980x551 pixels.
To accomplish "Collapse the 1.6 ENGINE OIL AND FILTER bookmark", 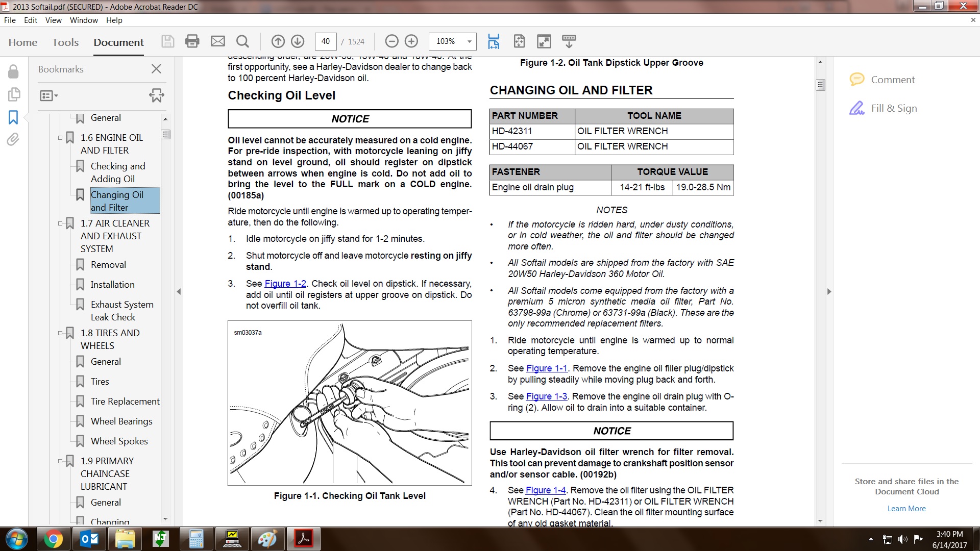I will click(60, 138).
